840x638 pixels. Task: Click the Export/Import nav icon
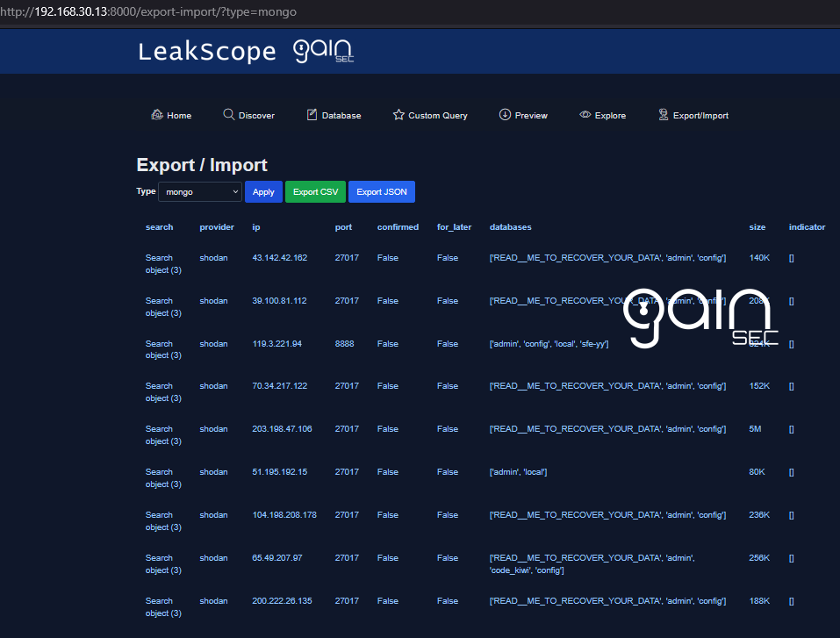point(664,115)
